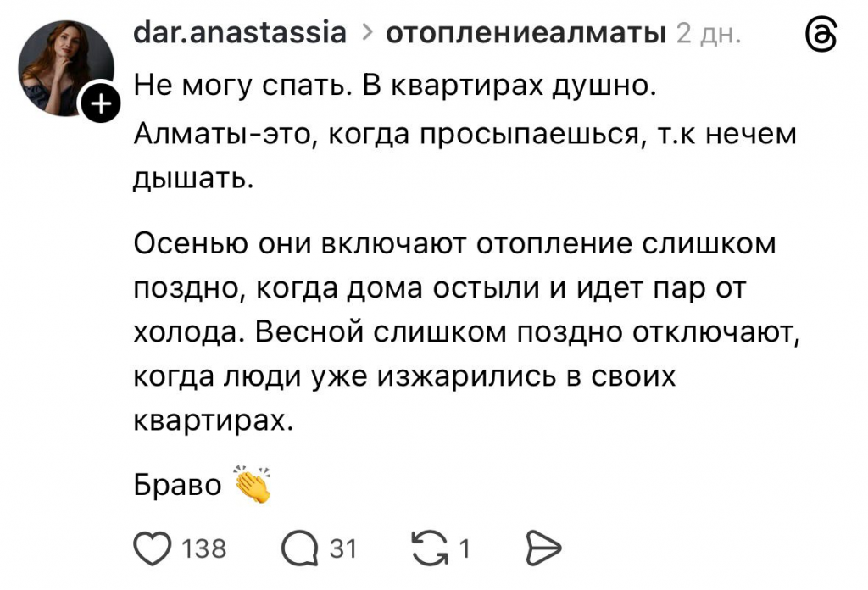The image size is (868, 590).
Task: View the 138 likes count
Action: (205, 549)
